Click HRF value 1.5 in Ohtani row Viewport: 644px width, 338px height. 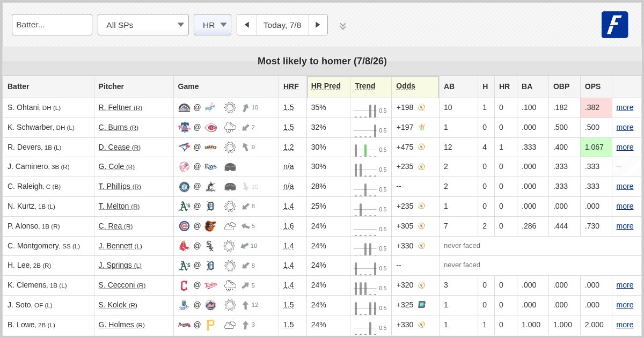289,107
